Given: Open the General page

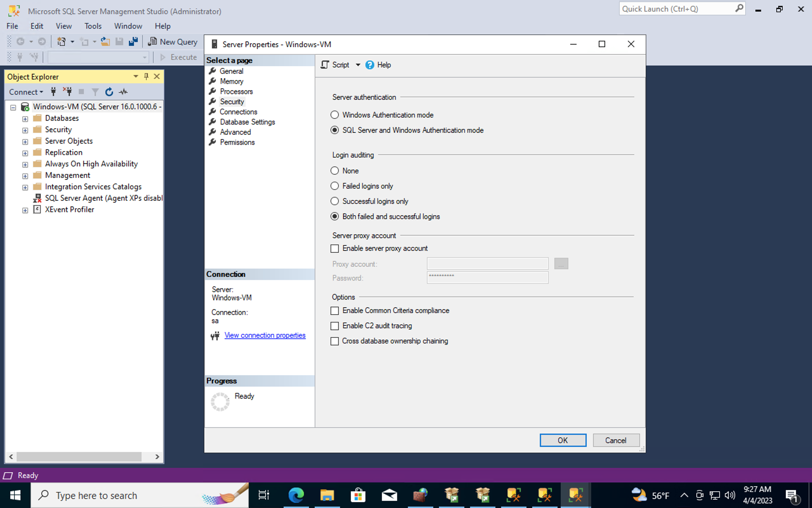Looking at the screenshot, I should point(231,71).
